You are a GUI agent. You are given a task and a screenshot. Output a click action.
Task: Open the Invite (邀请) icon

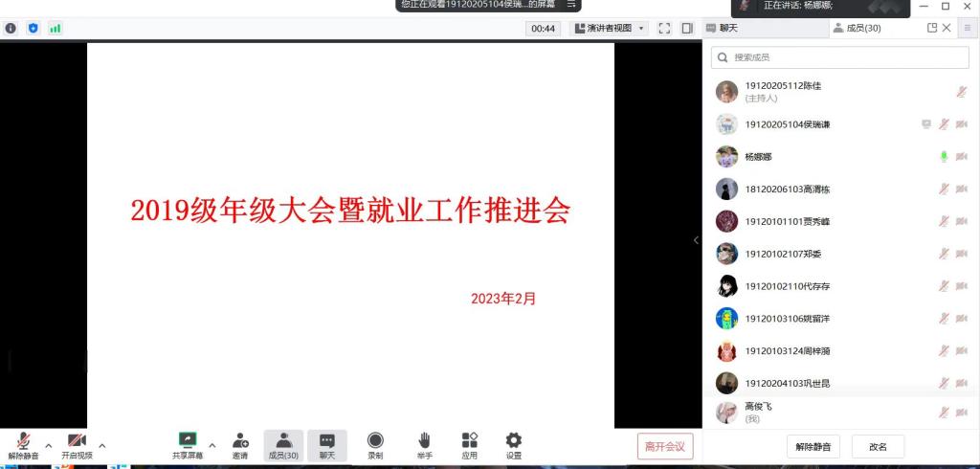pyautogui.click(x=240, y=441)
